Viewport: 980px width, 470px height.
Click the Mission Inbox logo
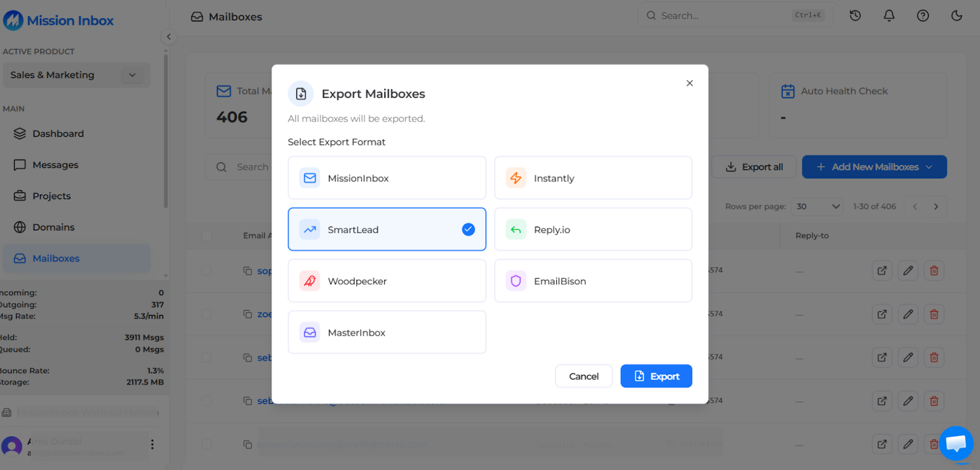[x=59, y=21]
